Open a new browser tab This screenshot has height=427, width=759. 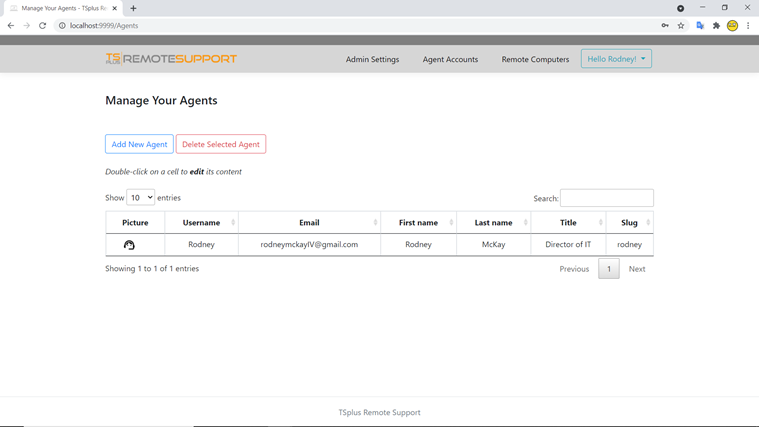(133, 8)
